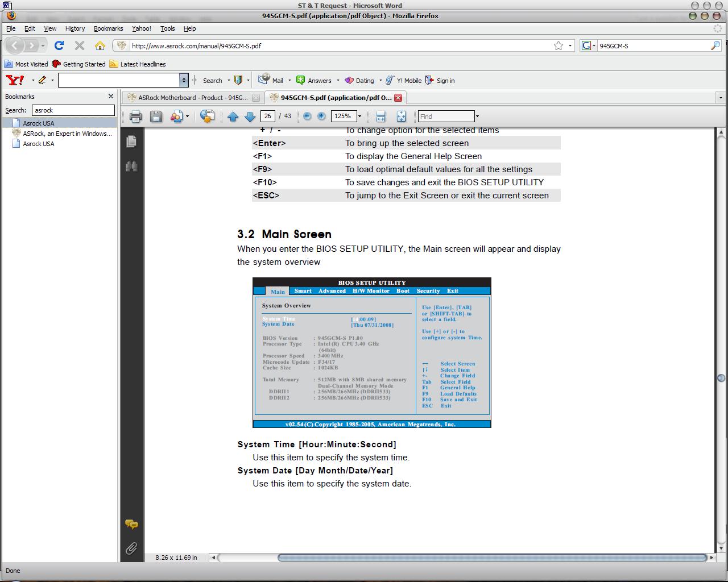Open the URL bar history dropdown
Viewport: 728px width, 582px height.
(x=570, y=45)
